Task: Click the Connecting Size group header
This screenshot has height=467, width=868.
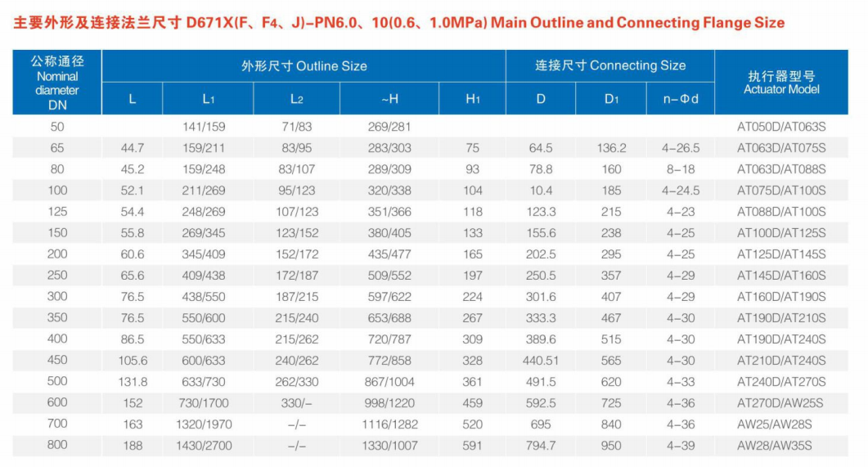Action: (x=609, y=65)
